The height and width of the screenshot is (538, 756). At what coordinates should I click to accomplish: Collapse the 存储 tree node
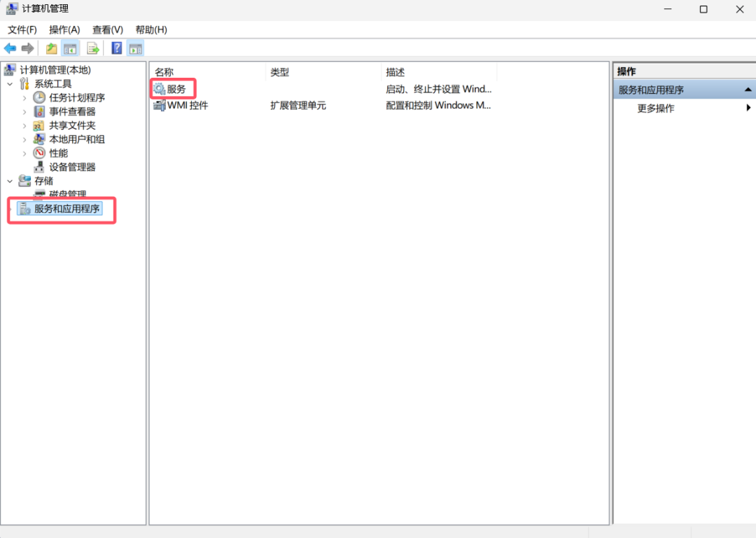pyautogui.click(x=10, y=181)
